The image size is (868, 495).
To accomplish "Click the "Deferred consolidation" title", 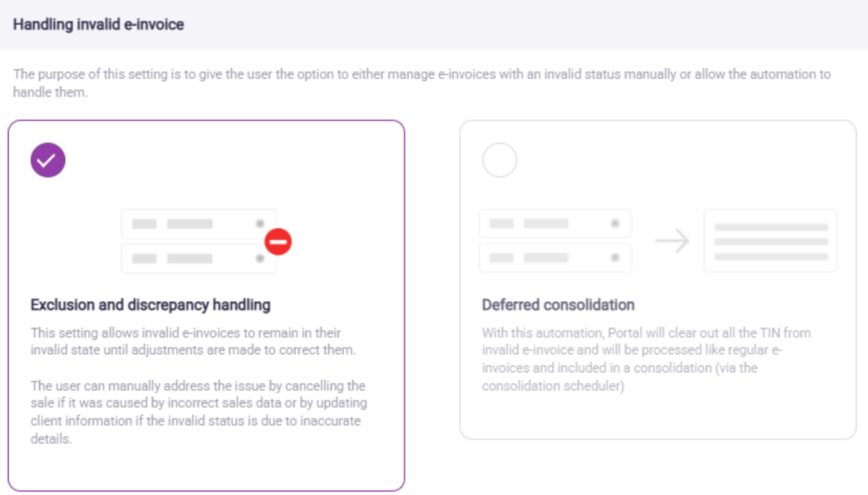I will click(x=558, y=305).
